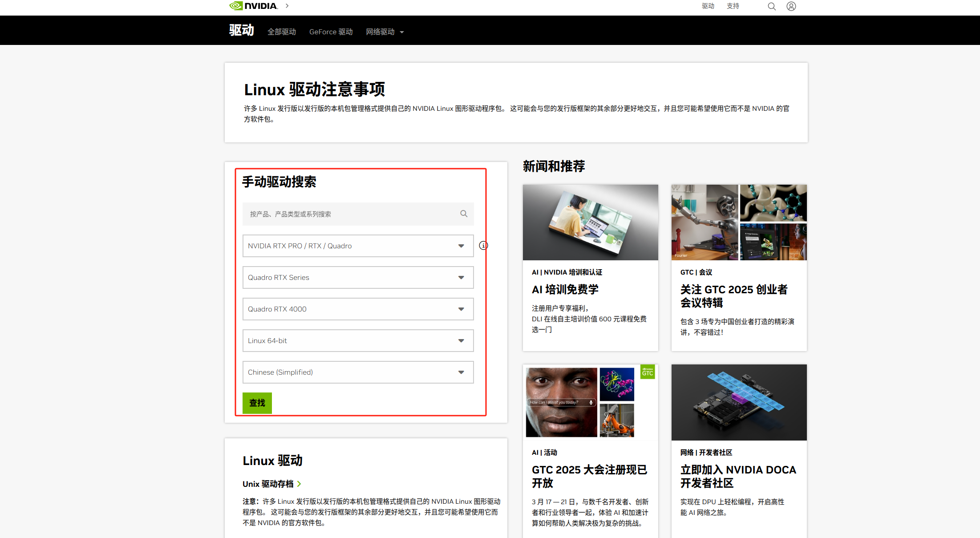Open the Linux 64-bit operating system dropdown

click(x=358, y=341)
